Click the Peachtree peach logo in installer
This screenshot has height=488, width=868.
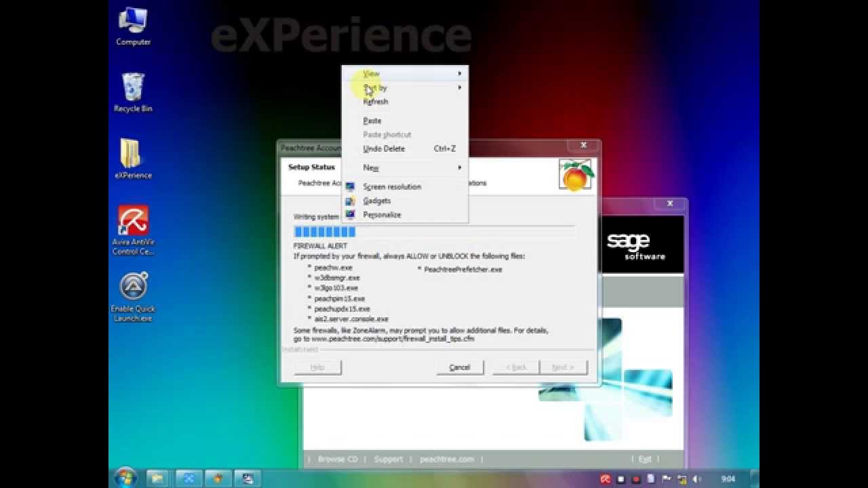(576, 175)
